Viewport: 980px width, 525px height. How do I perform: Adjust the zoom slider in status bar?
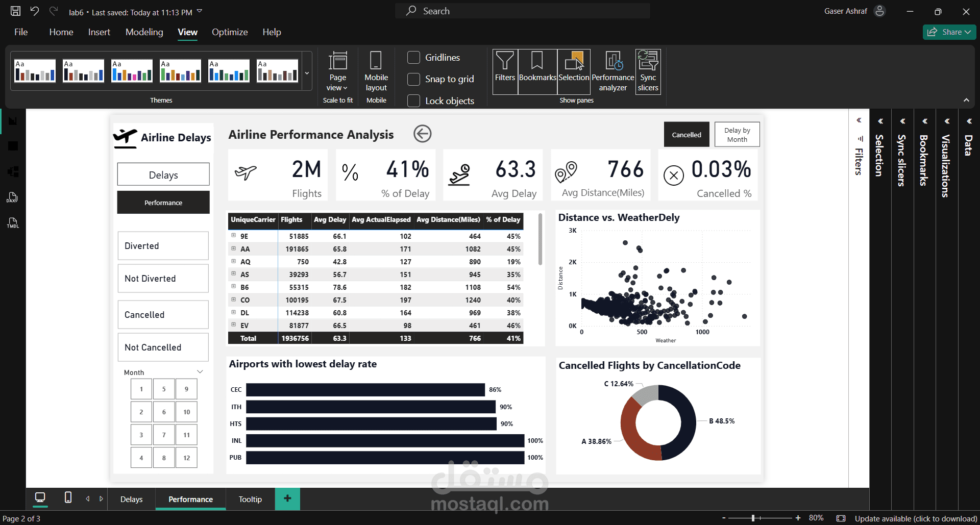(x=753, y=518)
